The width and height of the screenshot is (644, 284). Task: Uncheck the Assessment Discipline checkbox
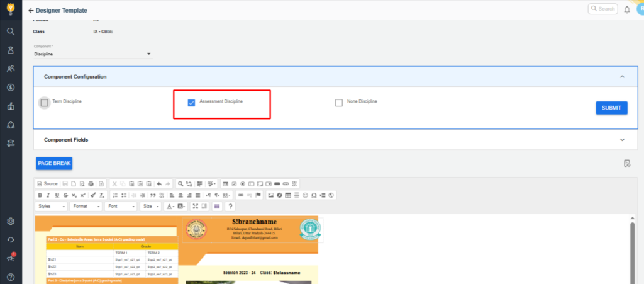point(191,103)
